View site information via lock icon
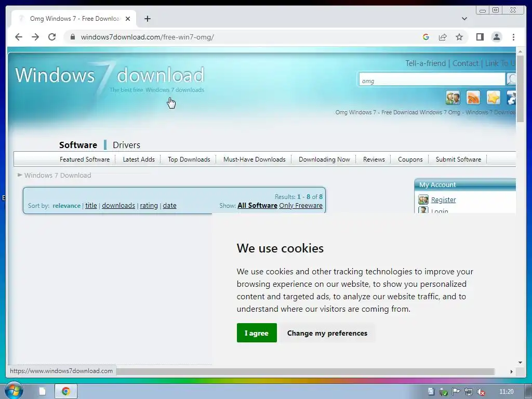 (x=72, y=37)
